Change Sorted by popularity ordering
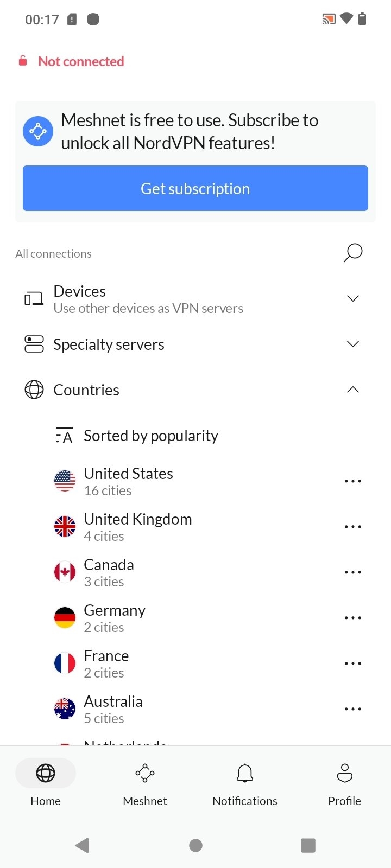This screenshot has height=868, width=391. pos(136,436)
